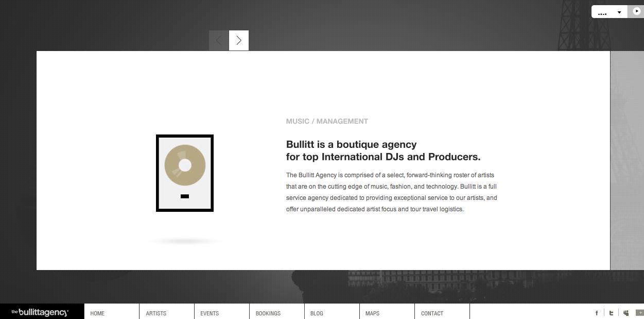Viewport: 644px width, 319px height.
Task: Open the Twitter social link icon
Action: (611, 313)
